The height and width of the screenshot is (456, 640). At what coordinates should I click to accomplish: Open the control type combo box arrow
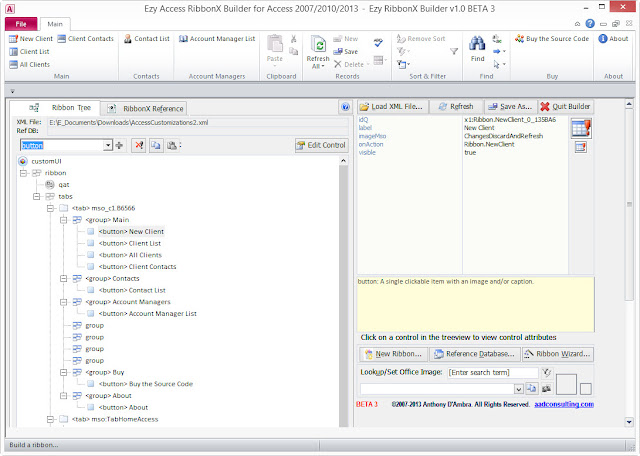108,145
